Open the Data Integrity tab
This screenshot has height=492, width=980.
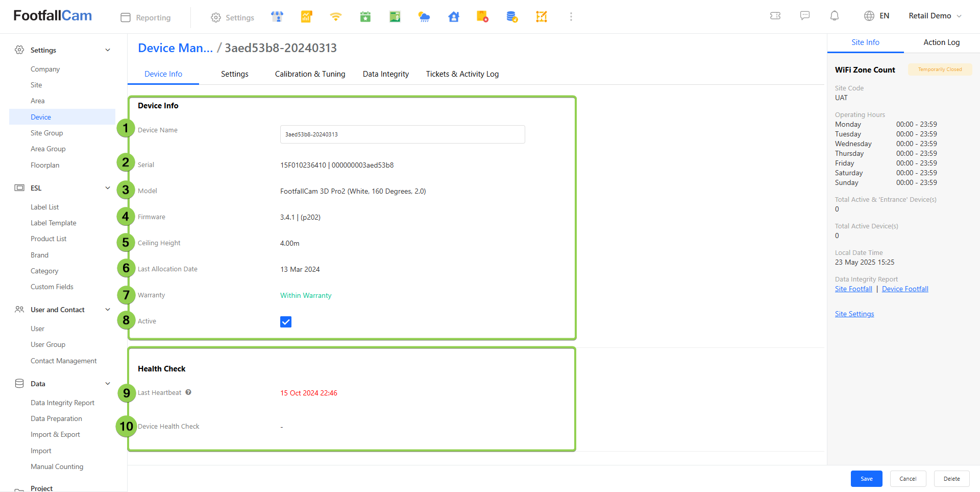point(386,74)
